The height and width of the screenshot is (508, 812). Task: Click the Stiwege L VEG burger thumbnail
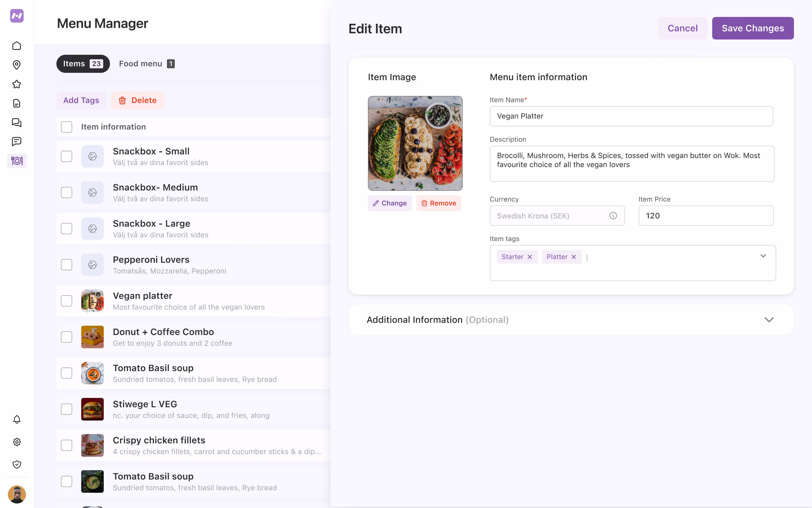[x=92, y=409]
